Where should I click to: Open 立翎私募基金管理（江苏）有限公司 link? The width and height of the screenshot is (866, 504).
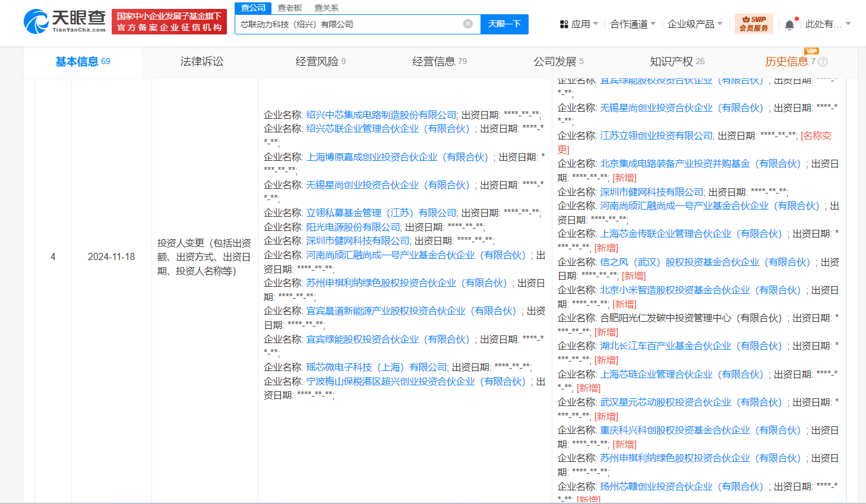(x=381, y=213)
